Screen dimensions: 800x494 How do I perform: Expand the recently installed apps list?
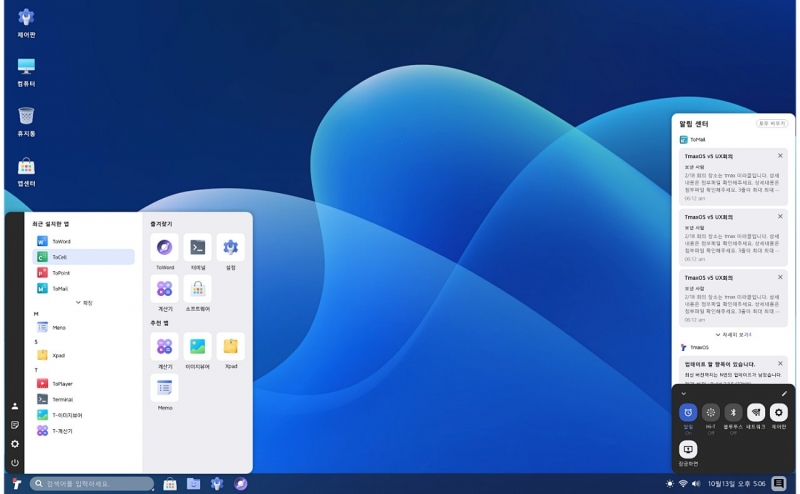(x=83, y=302)
